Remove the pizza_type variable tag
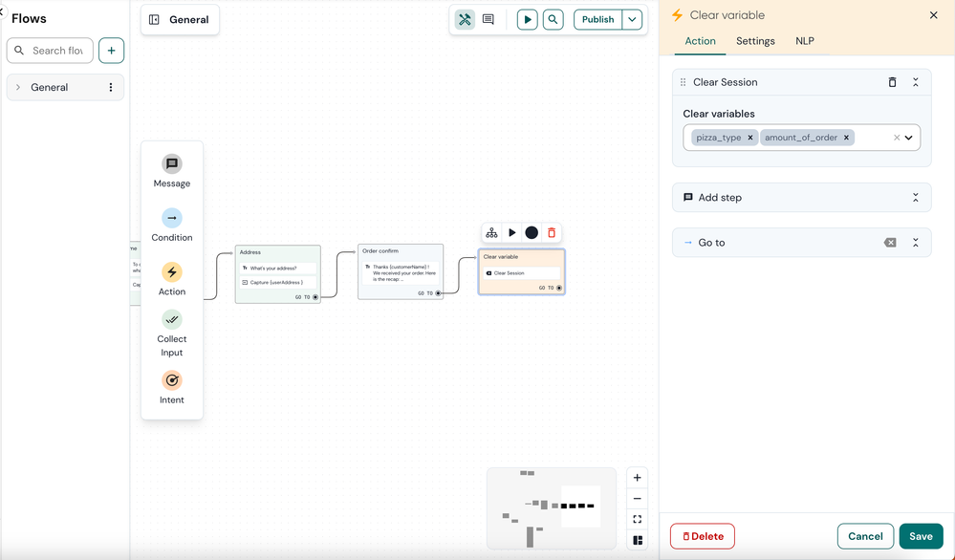This screenshot has width=955, height=560. pos(750,138)
